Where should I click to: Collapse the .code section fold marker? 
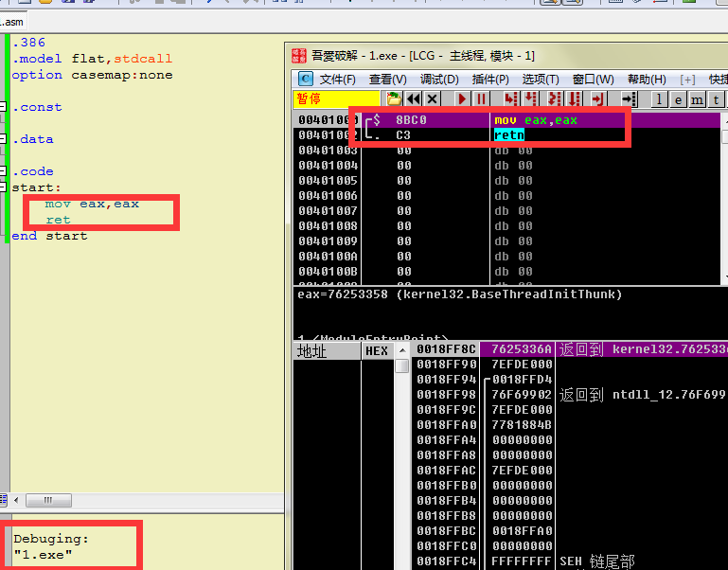[3, 171]
